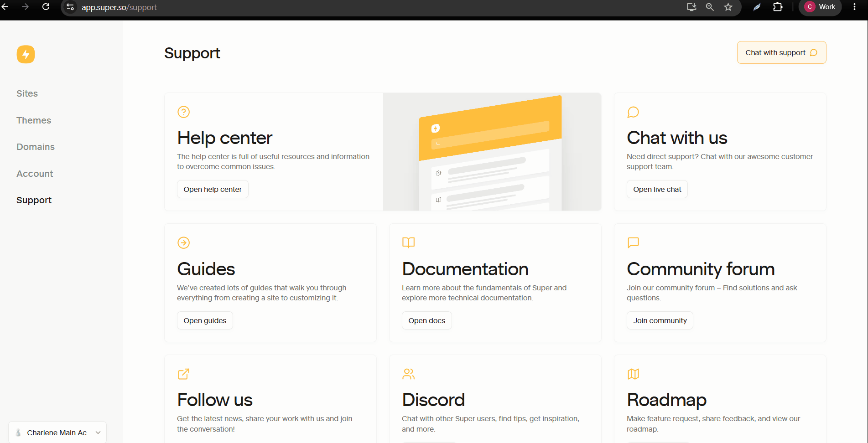The width and height of the screenshot is (868, 443).
Task: Click the Support page heading
Action: [192, 53]
